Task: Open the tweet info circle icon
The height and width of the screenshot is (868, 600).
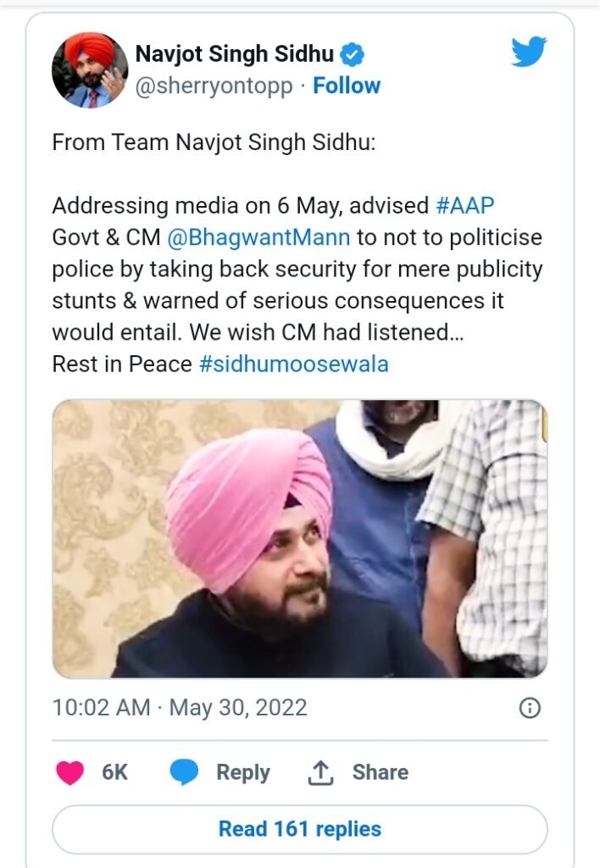Action: pos(530,708)
